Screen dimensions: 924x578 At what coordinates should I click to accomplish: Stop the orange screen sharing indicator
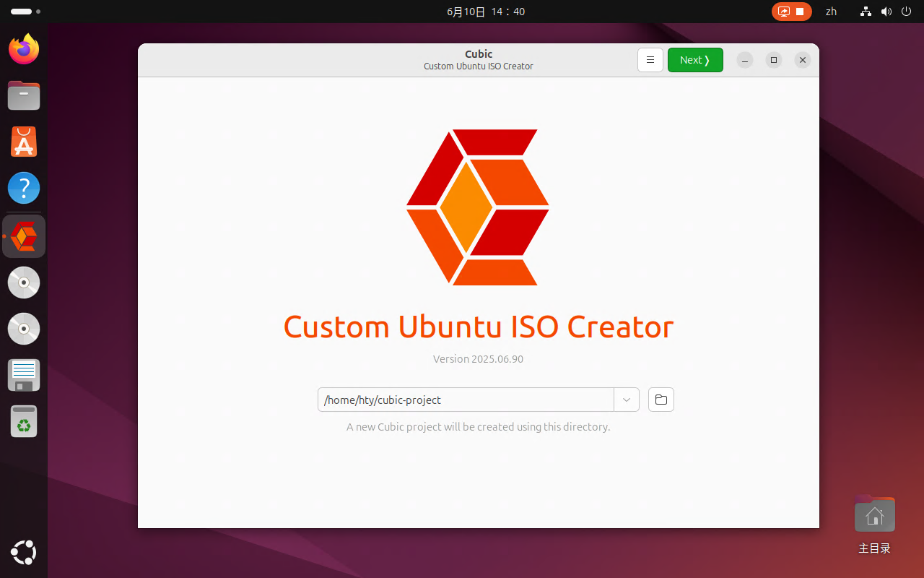coord(792,12)
